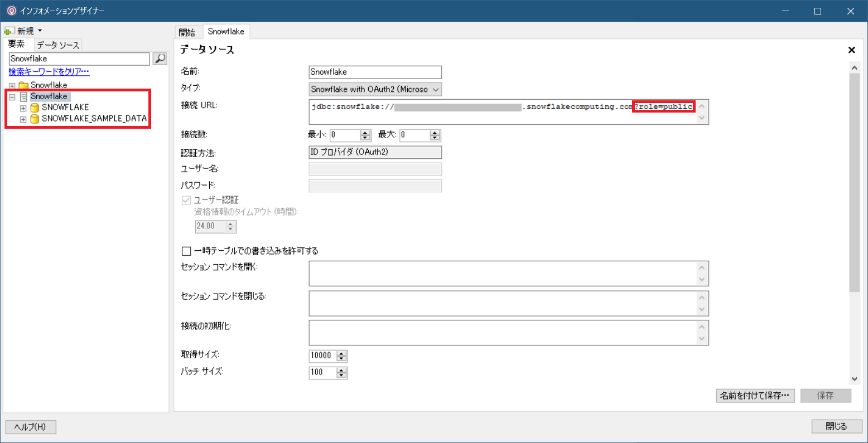Decrease the 取得サイズ value
The image size is (868, 443).
coord(342,359)
